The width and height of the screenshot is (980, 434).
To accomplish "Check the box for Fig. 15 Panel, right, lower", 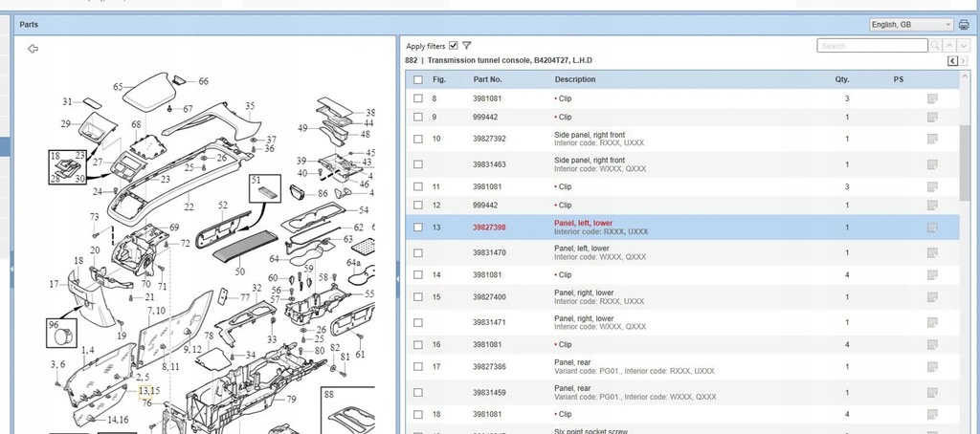I will (418, 297).
